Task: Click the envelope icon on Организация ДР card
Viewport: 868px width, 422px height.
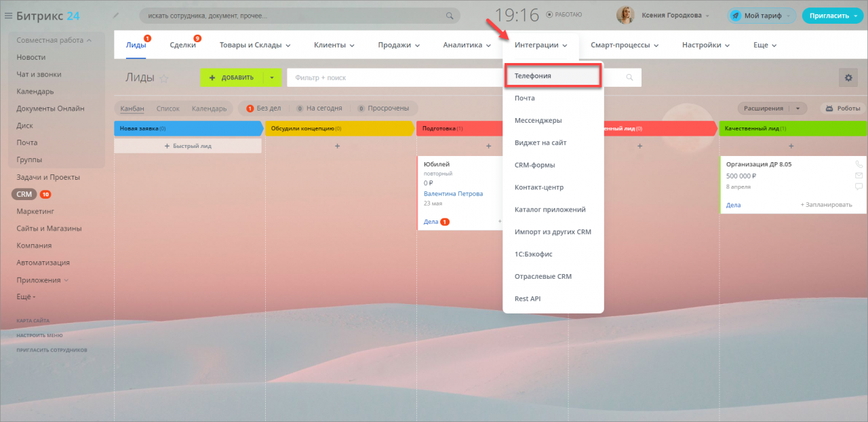Action: [859, 175]
